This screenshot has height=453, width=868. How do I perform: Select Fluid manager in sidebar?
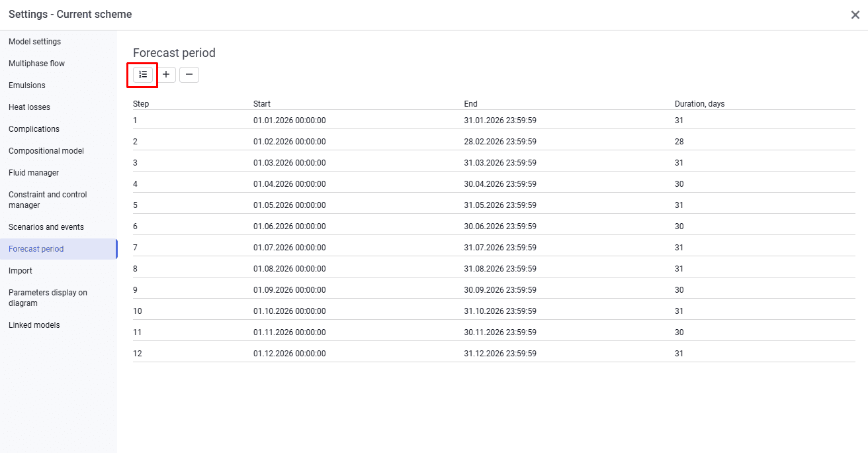34,173
